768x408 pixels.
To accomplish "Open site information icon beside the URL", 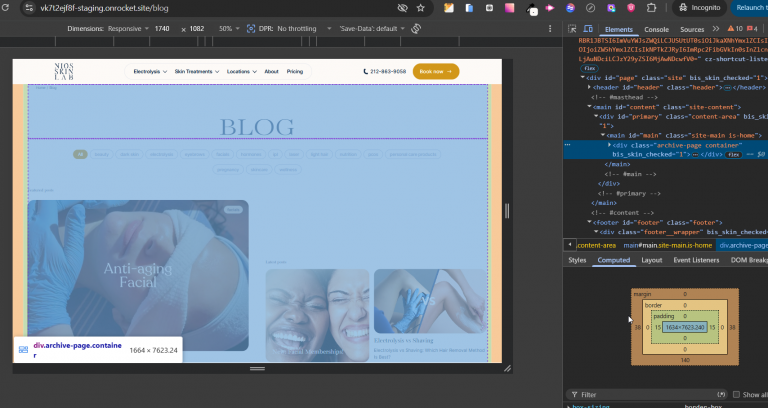I will (x=29, y=8).
